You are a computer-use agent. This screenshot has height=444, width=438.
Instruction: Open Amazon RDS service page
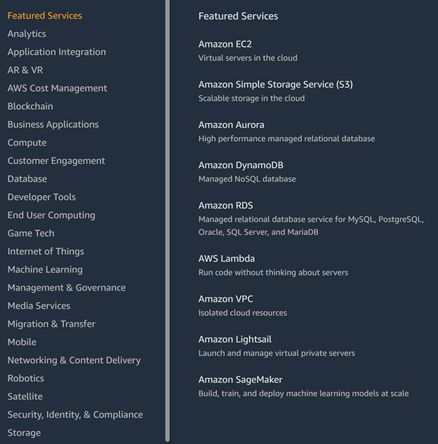pos(226,205)
